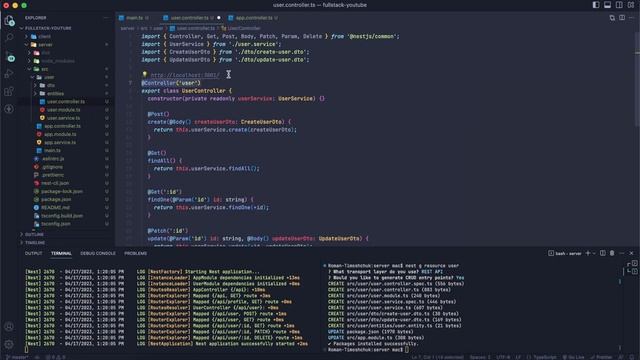Open the DEBUG CONSOLE panel tab
The height and width of the screenshot is (360, 640).
click(98, 253)
